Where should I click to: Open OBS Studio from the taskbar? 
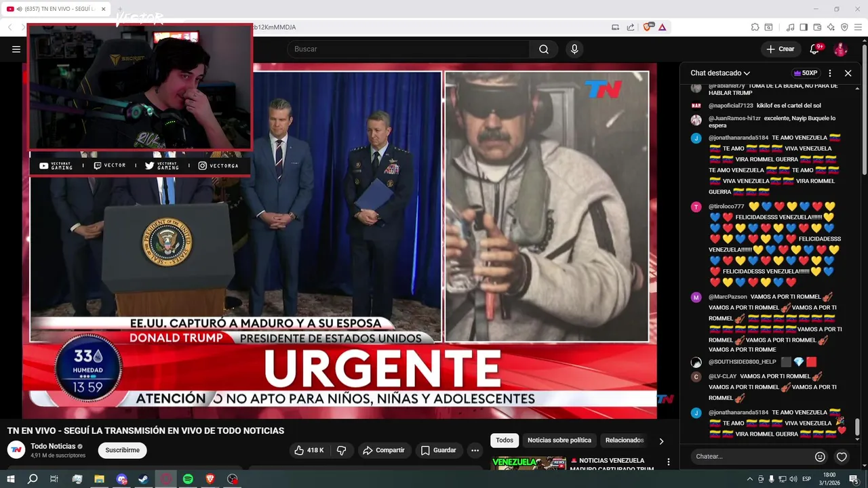click(x=233, y=479)
